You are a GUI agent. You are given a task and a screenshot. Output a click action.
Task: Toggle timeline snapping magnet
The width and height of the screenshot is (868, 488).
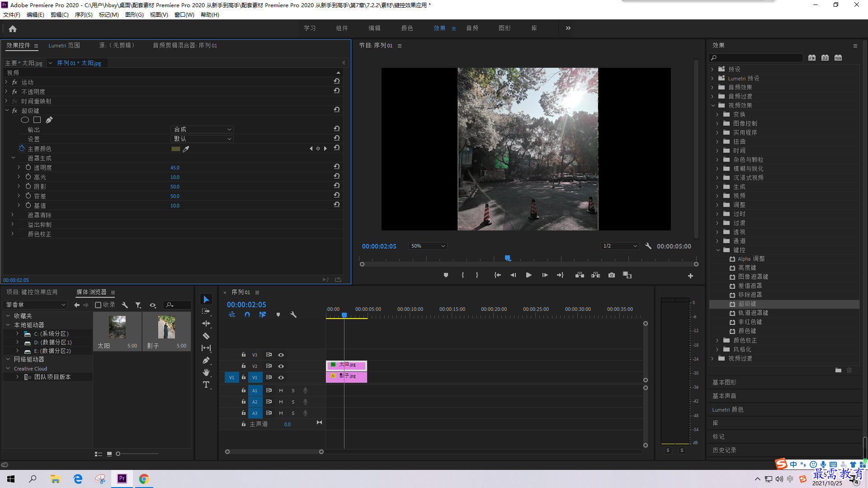[x=247, y=314]
